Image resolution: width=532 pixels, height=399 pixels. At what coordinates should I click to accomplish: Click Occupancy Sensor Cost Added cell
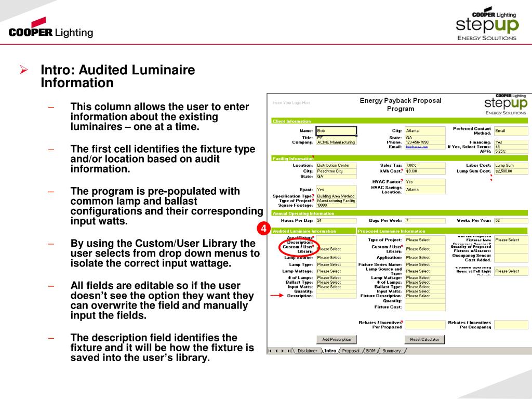click(x=511, y=258)
